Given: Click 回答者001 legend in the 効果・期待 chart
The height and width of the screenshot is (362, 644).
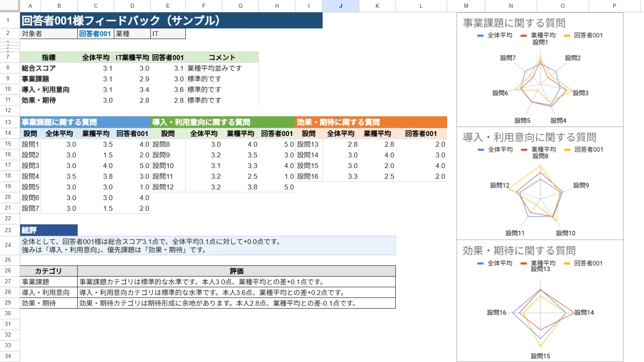Looking at the screenshot, I should click(x=584, y=263).
